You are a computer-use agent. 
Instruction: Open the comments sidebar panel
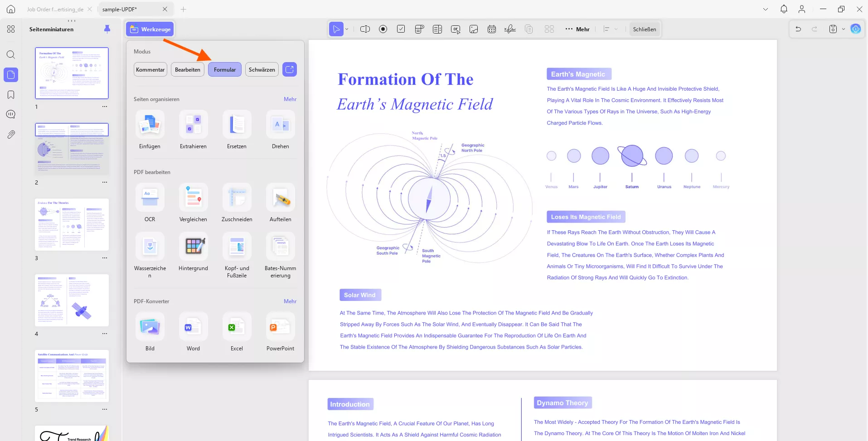(x=11, y=114)
